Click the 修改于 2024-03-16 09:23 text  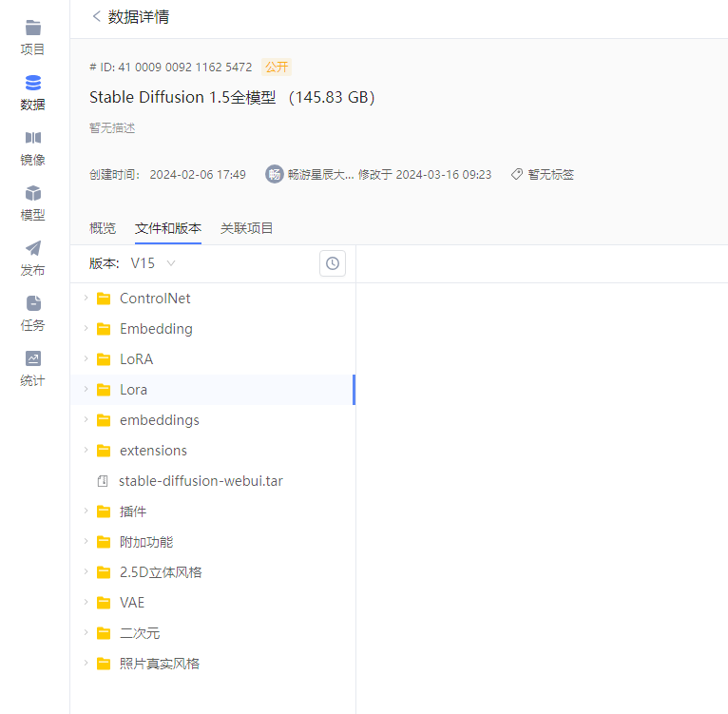coord(425,175)
